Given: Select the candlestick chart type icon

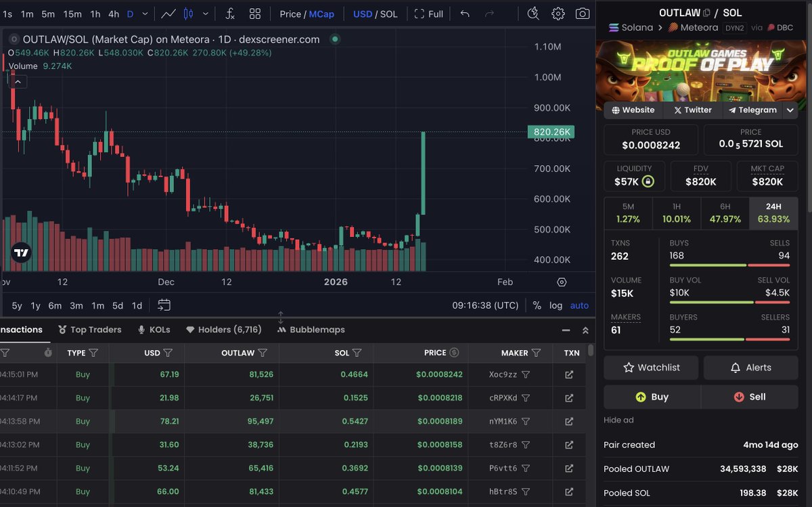Looking at the screenshot, I should (189, 14).
